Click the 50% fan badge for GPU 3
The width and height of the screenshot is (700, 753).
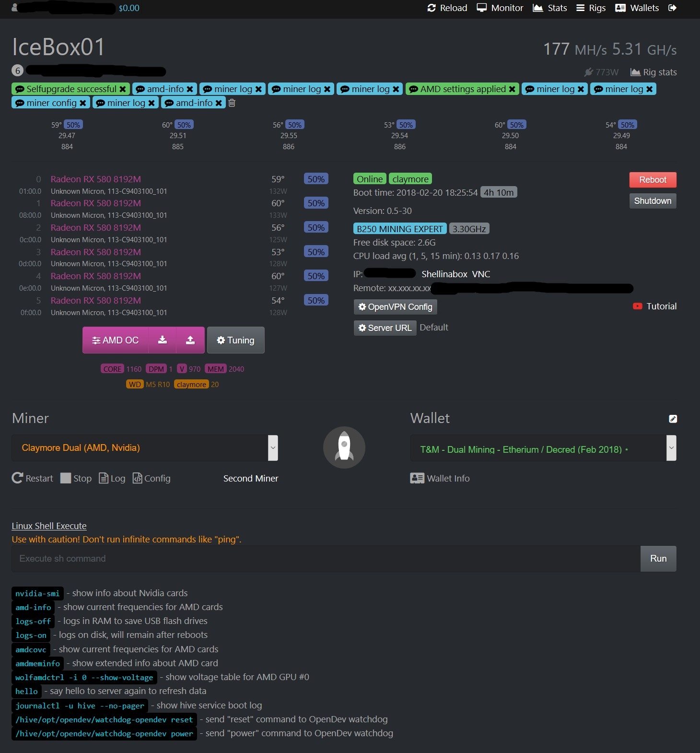[316, 252]
